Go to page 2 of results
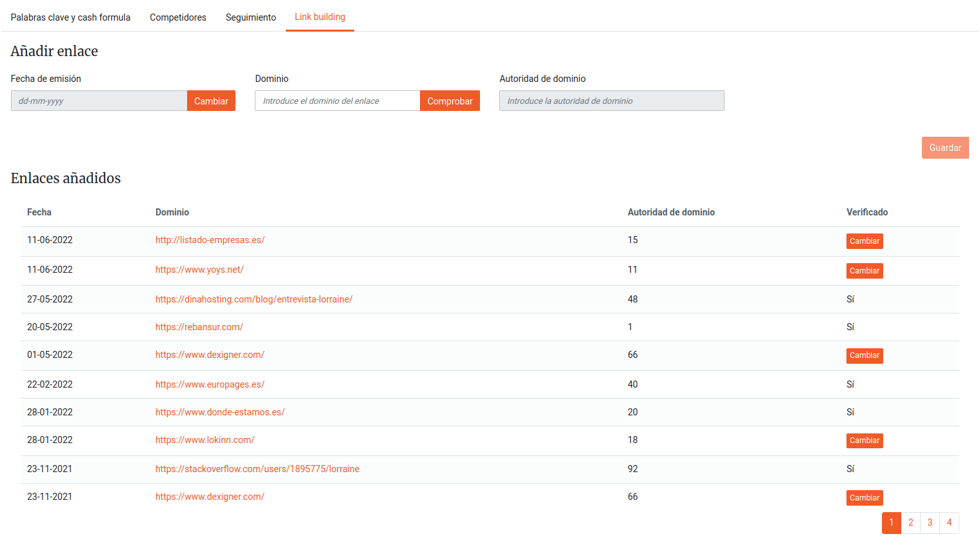The width and height of the screenshot is (980, 545). click(x=910, y=523)
